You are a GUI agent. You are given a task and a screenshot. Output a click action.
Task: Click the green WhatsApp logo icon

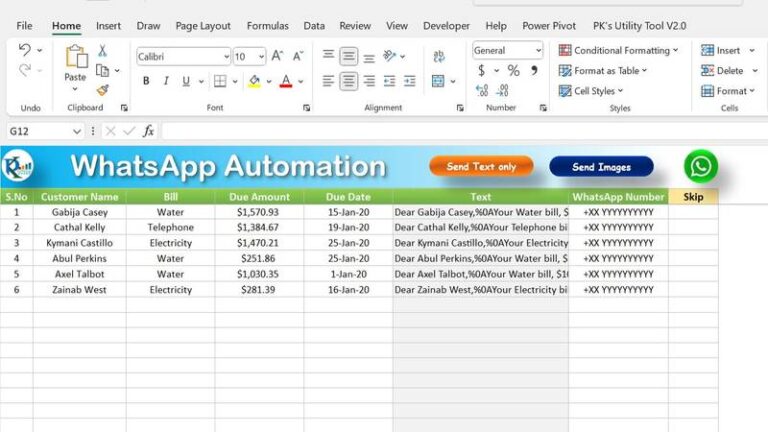(701, 166)
